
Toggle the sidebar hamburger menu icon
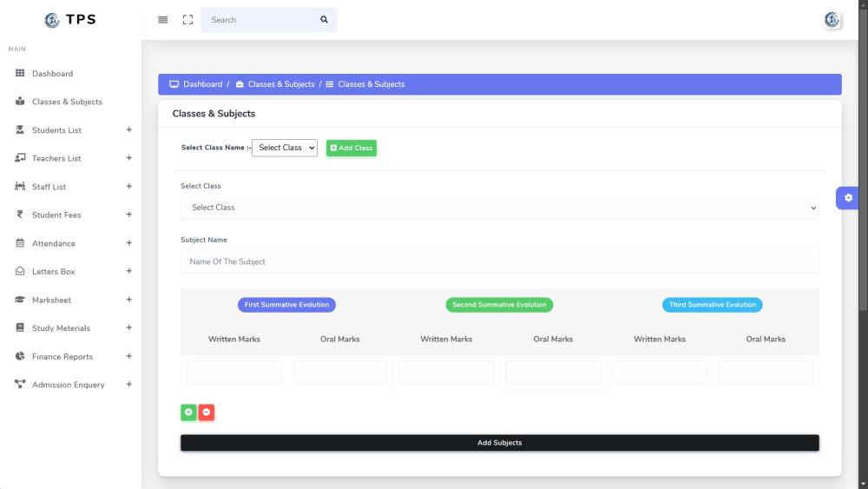(163, 20)
